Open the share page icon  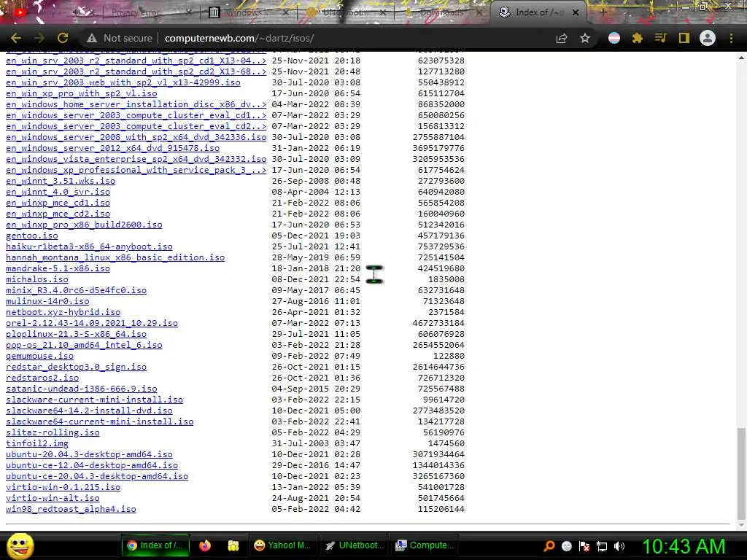pos(562,38)
